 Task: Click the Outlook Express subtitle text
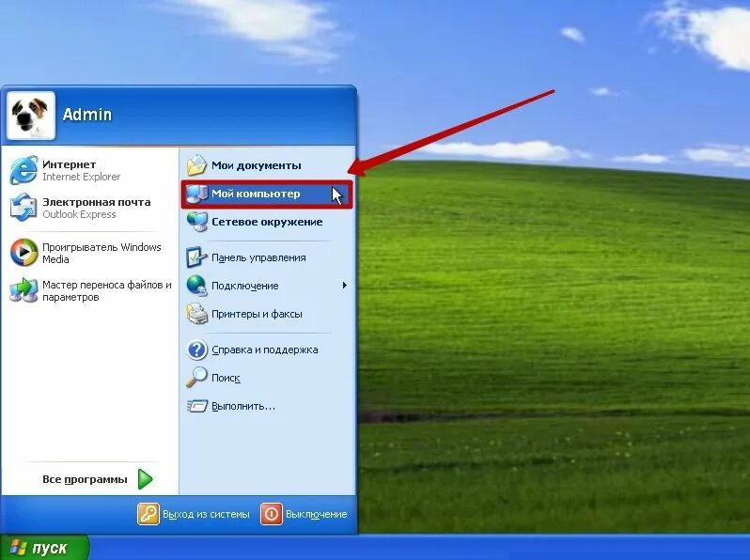point(79,214)
